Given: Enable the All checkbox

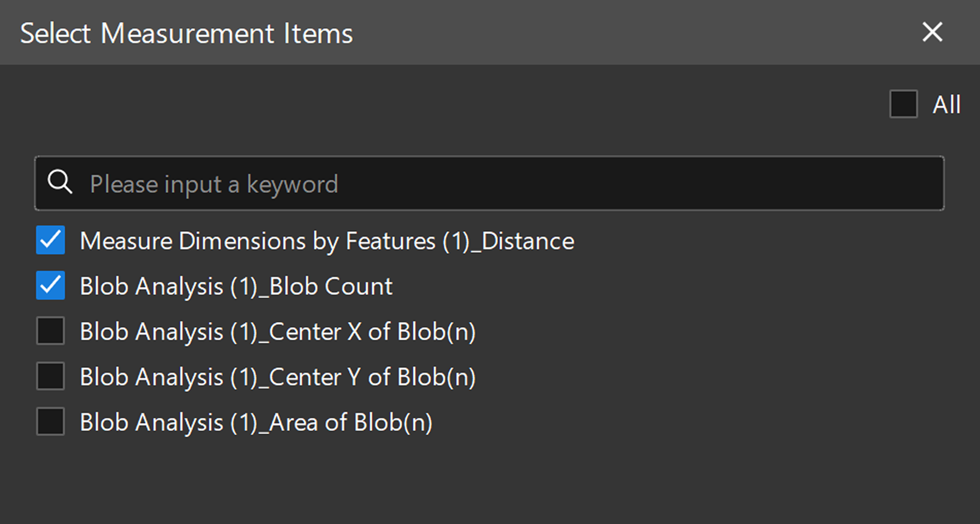Looking at the screenshot, I should (x=903, y=104).
